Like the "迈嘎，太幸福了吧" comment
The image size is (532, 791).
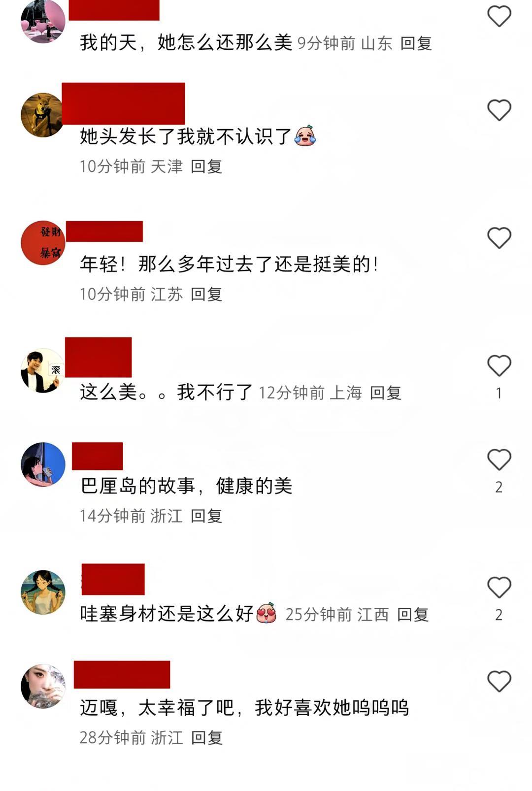[x=499, y=681]
